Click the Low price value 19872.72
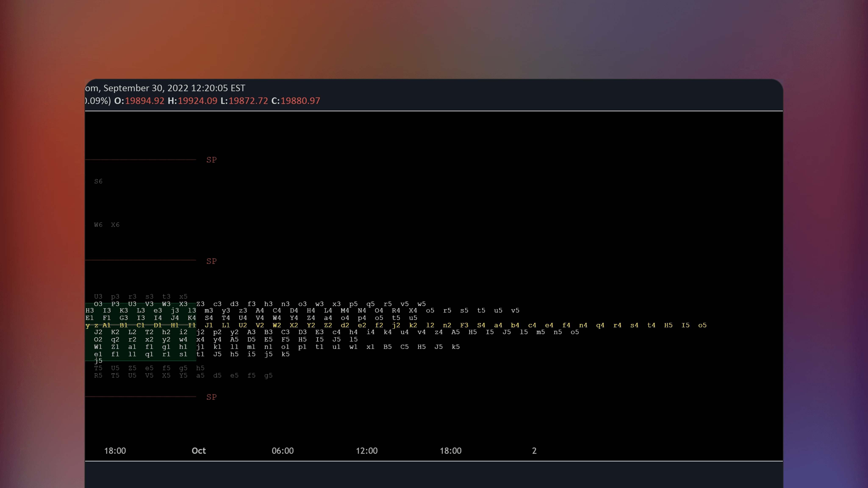This screenshot has width=868, height=488. [248, 101]
